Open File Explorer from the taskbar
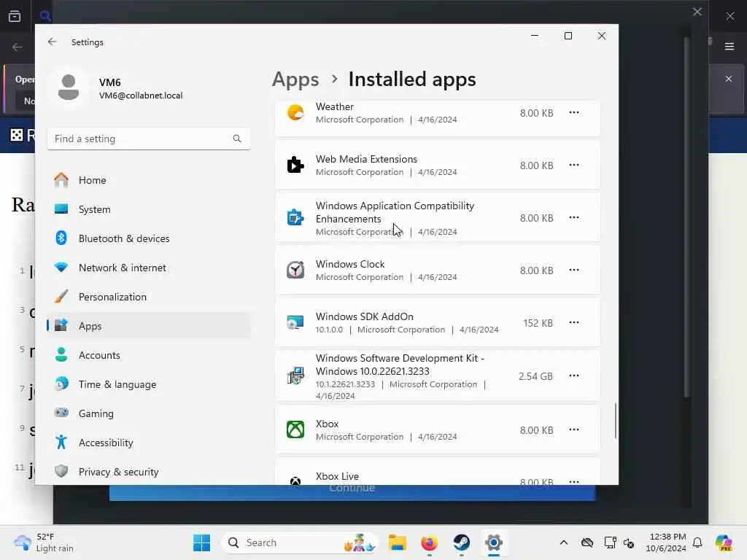Viewport: 747px width, 560px height. pyautogui.click(x=397, y=542)
